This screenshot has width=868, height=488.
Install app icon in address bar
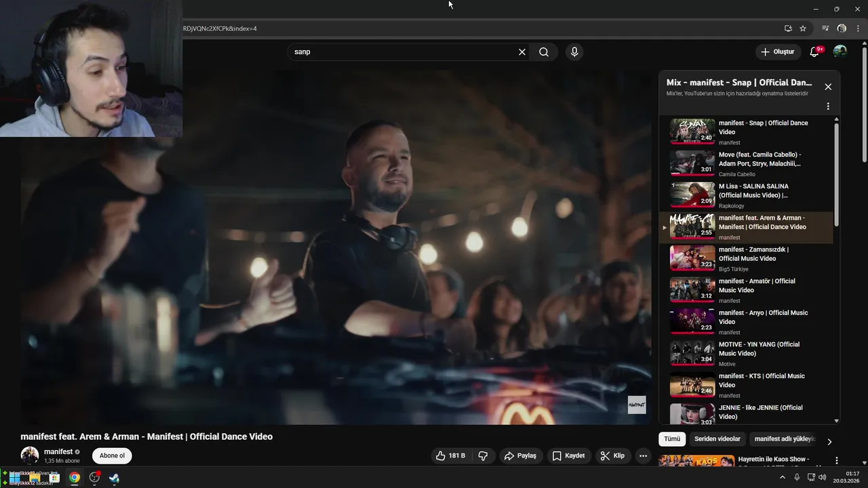pos(788,28)
